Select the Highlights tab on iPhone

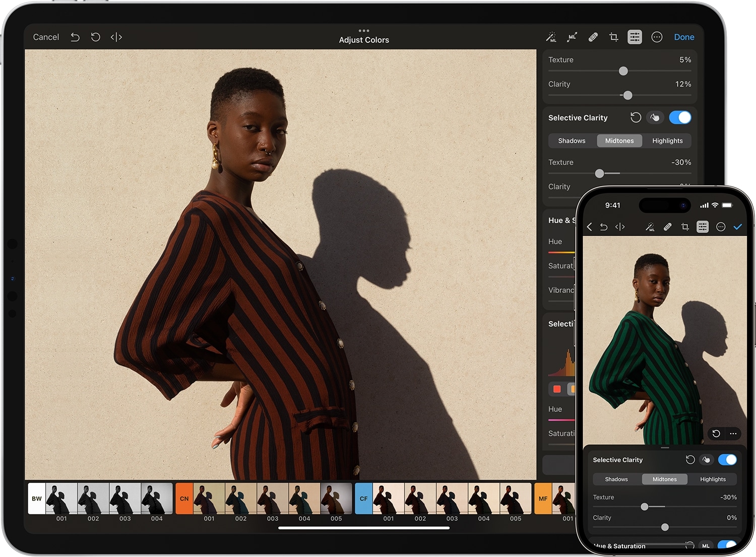(713, 479)
